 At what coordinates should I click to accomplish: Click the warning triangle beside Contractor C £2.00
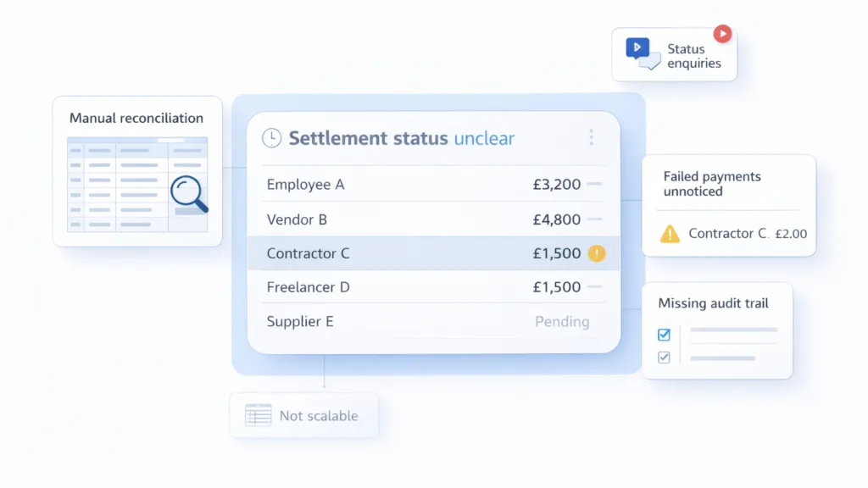pyautogui.click(x=669, y=234)
